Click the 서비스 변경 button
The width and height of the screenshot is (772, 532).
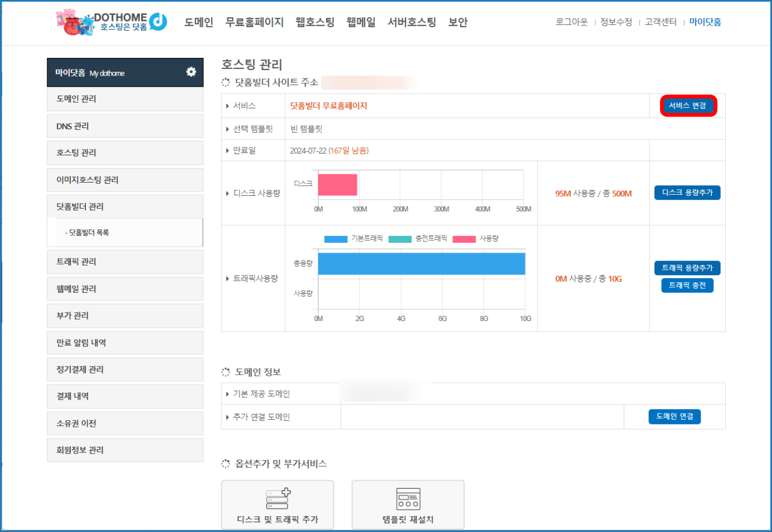tap(688, 106)
